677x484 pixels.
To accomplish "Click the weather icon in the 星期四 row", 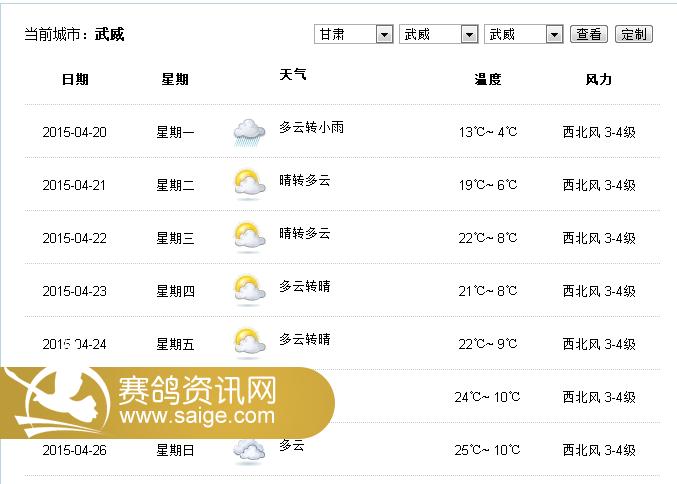I will 249,291.
